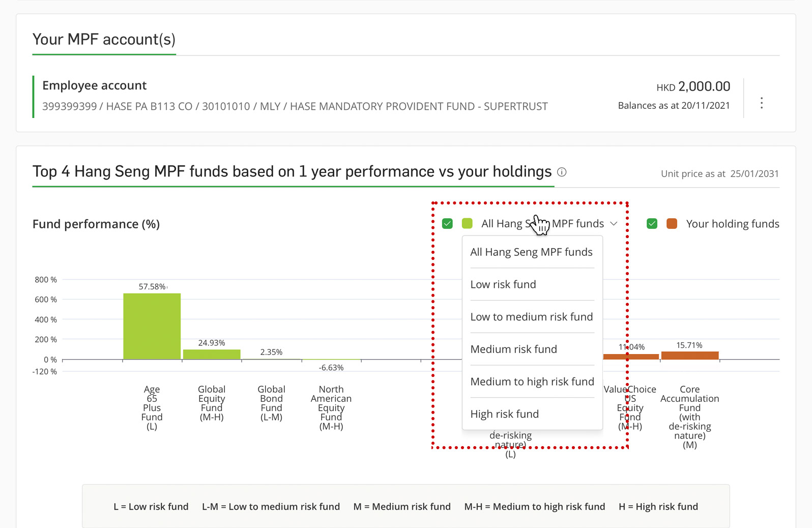The image size is (812, 528).
Task: Click the green legend color swatch
Action: pyautogui.click(x=467, y=224)
